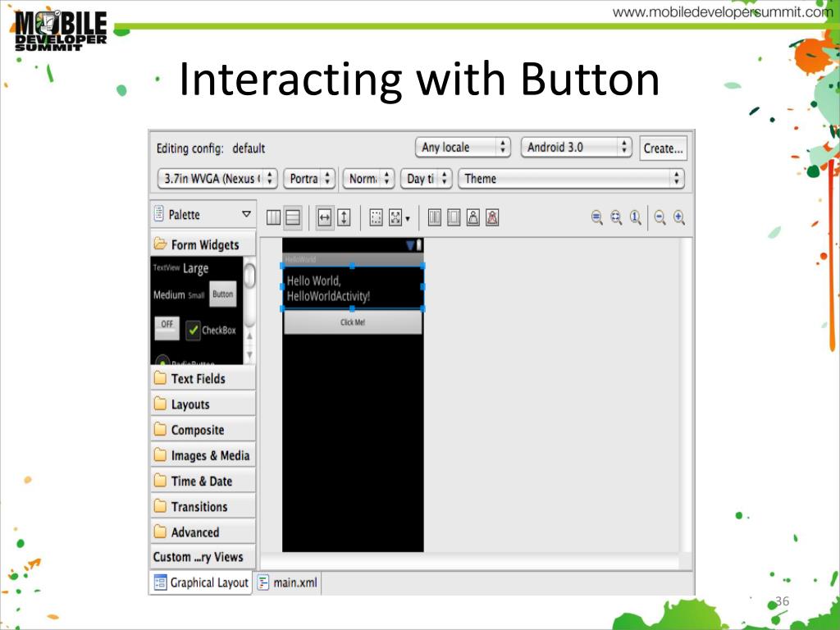Viewport: 840px width, 630px height.
Task: Set horizontal orientation with the columns icon
Action: click(x=273, y=217)
